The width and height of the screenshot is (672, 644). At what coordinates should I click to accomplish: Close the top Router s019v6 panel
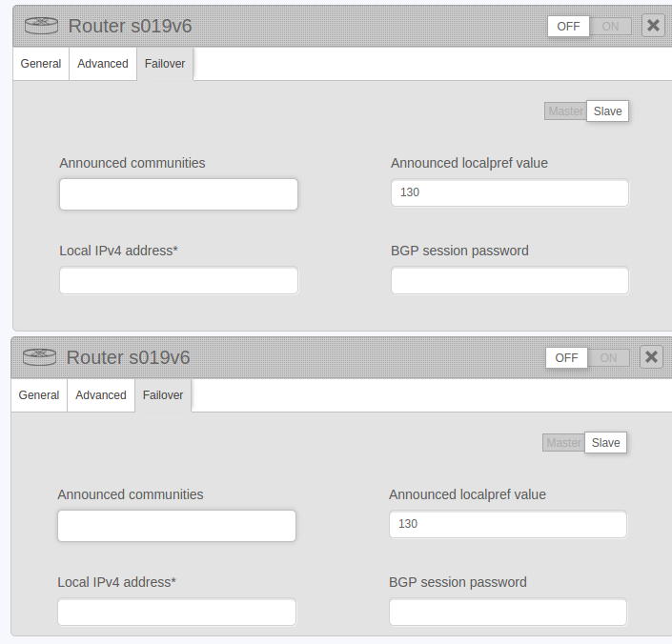pyautogui.click(x=653, y=26)
